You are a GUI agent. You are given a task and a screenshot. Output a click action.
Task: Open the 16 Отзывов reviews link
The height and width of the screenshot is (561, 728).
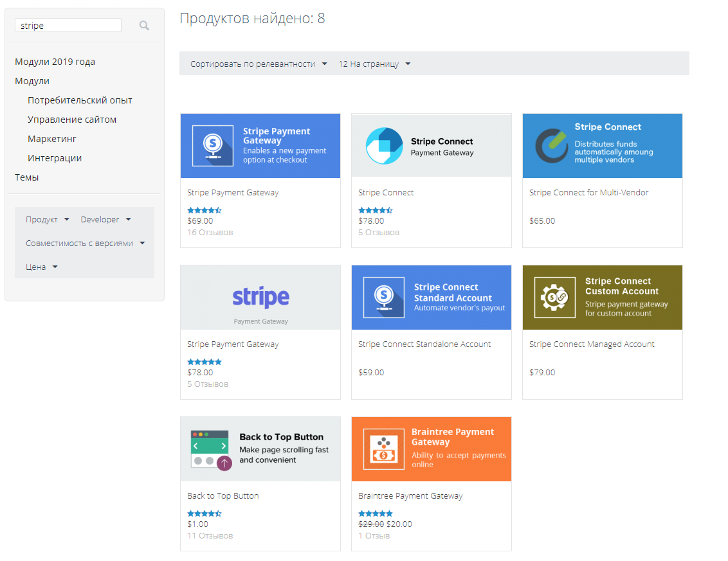[210, 233]
